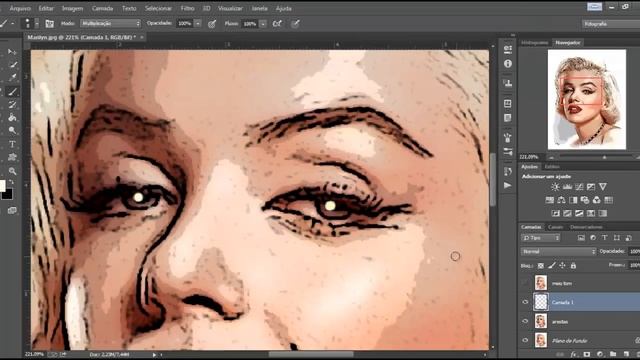Click the Navigator zoom out button

[x=551, y=157]
